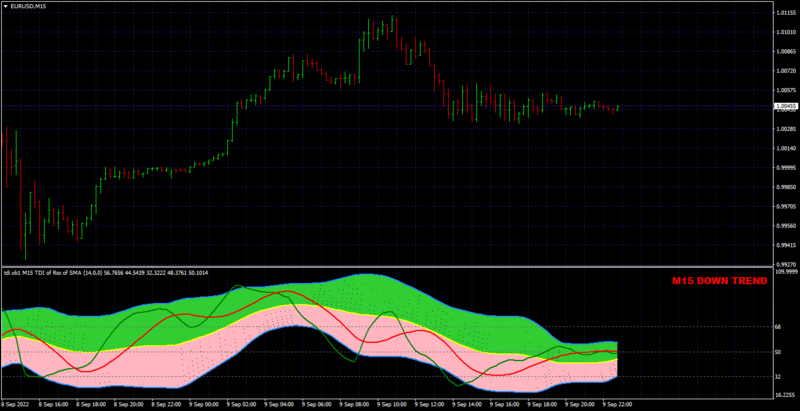
Task: Select the 32 level on indicator scale
Action: (x=779, y=376)
